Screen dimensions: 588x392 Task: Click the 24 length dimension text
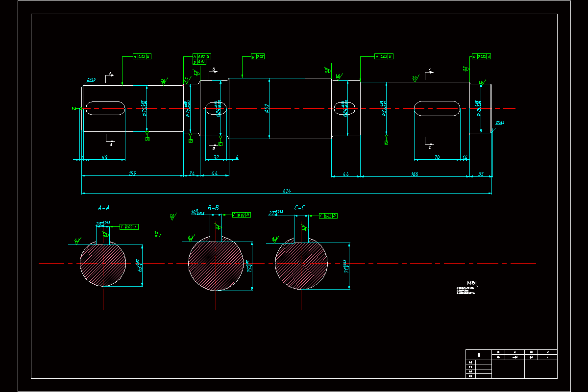[x=192, y=173]
